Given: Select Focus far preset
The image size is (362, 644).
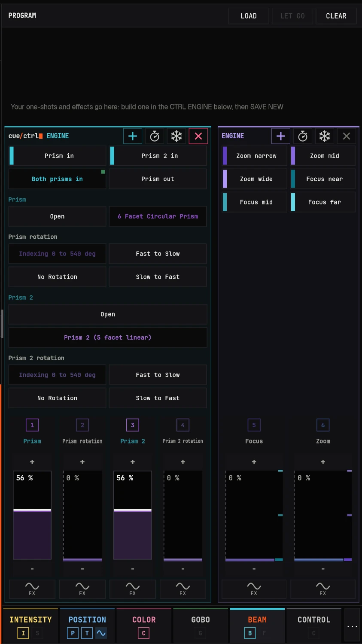Looking at the screenshot, I should click(323, 202).
